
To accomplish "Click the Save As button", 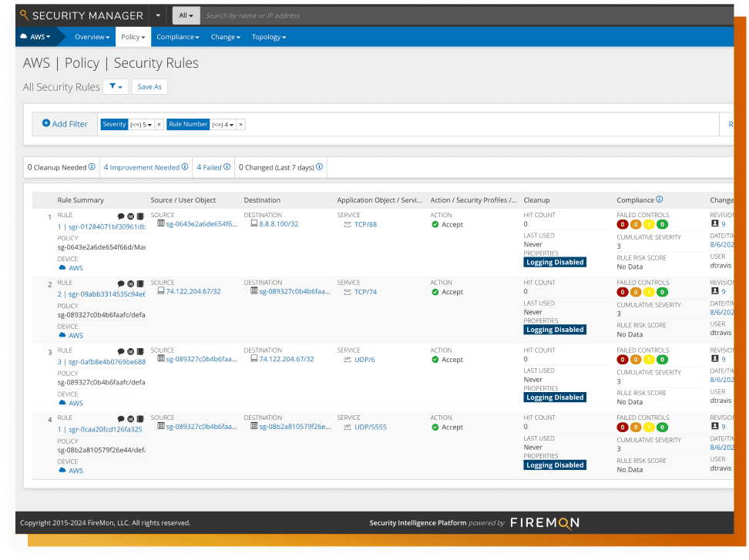I will pos(149,87).
